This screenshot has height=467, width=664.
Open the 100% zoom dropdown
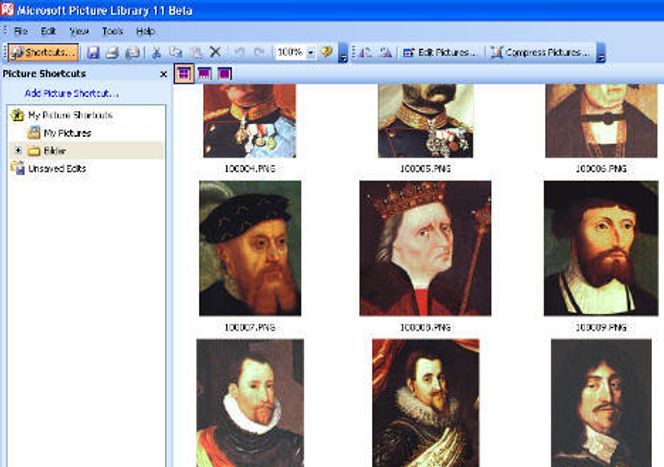311,52
